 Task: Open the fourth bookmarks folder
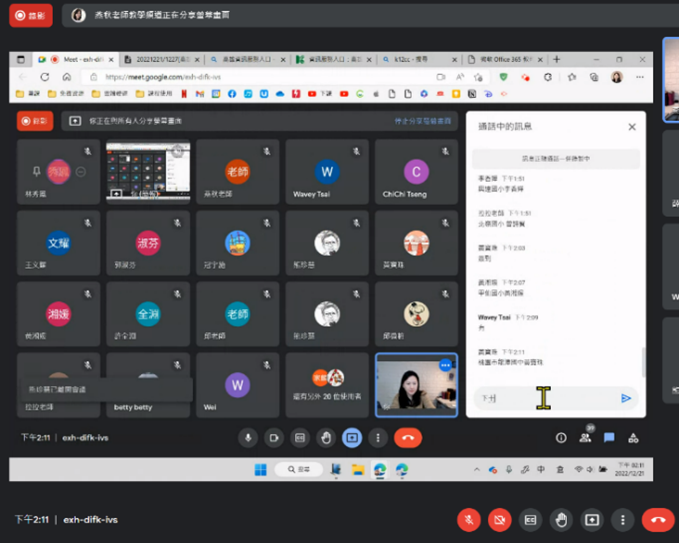point(154,94)
